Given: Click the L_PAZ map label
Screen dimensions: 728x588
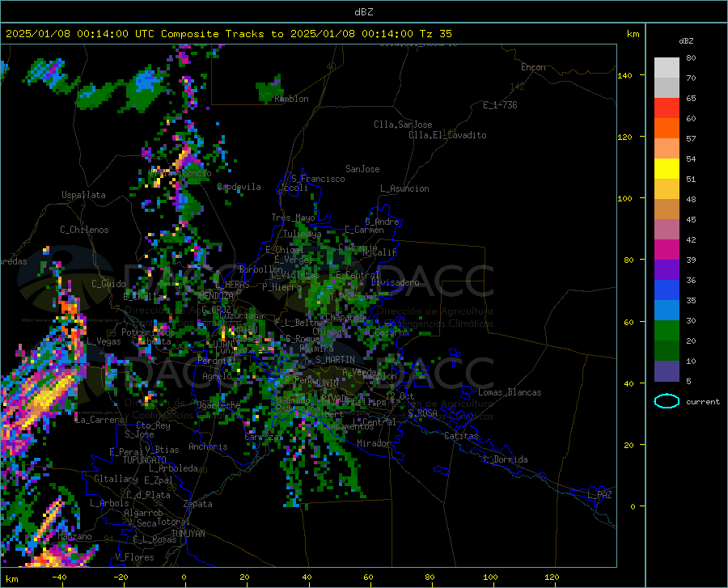Looking at the screenshot, I should coord(599,495).
